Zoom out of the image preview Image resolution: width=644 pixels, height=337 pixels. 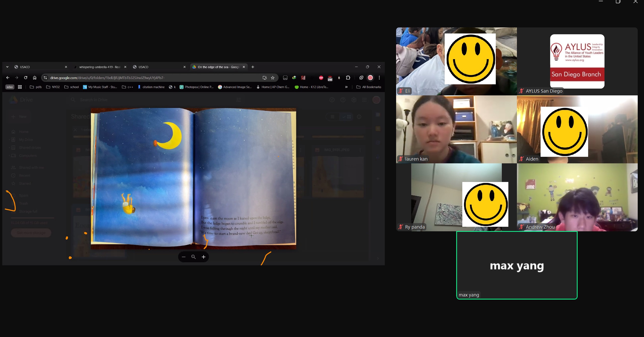(x=183, y=257)
